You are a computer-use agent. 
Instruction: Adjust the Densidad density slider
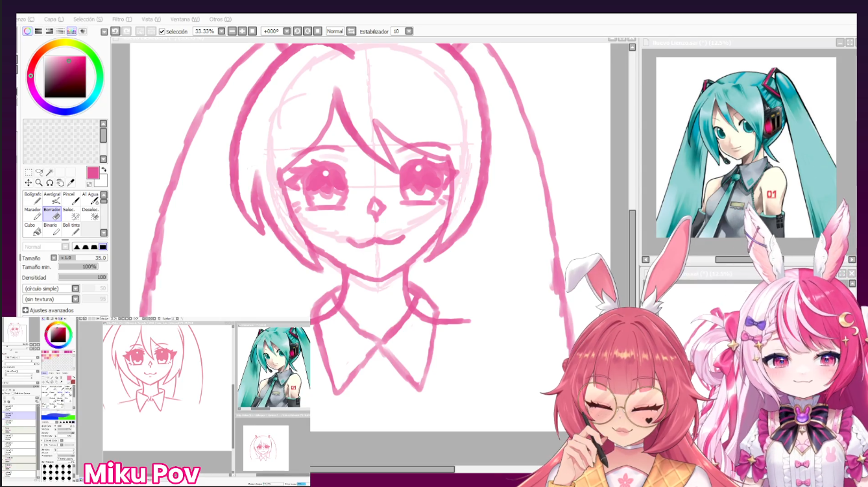coord(83,277)
